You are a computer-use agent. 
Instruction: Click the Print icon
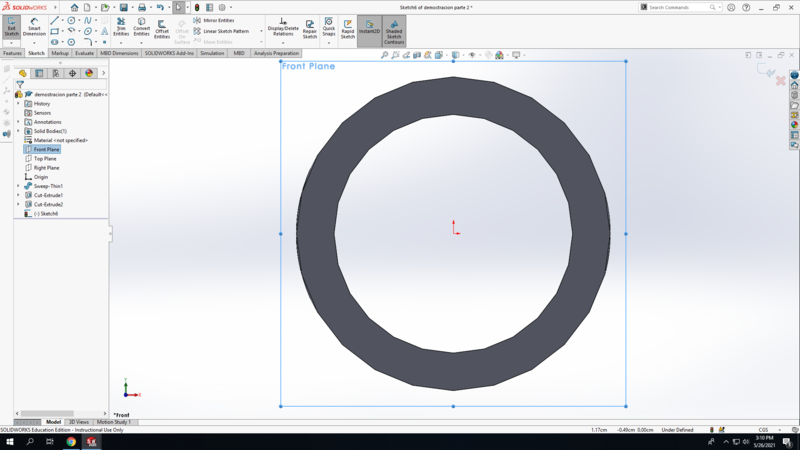[x=142, y=8]
